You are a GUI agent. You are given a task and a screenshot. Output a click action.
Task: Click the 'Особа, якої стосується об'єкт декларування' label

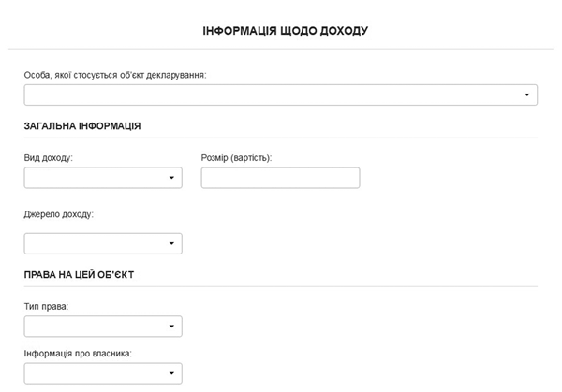tap(115, 75)
